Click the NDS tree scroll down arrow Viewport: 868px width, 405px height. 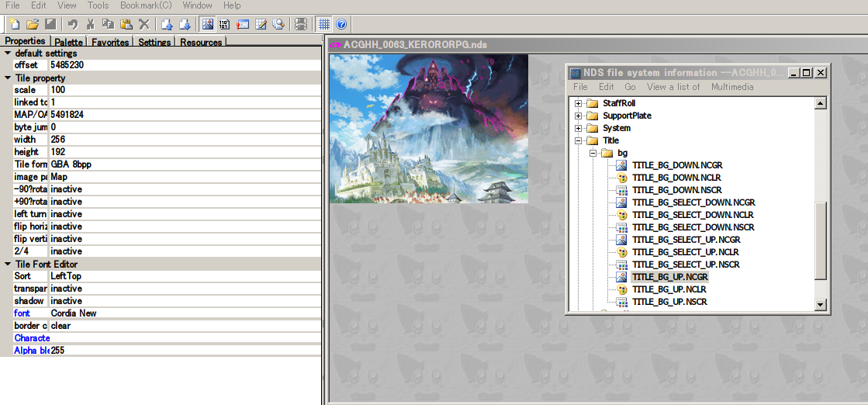pyautogui.click(x=821, y=305)
